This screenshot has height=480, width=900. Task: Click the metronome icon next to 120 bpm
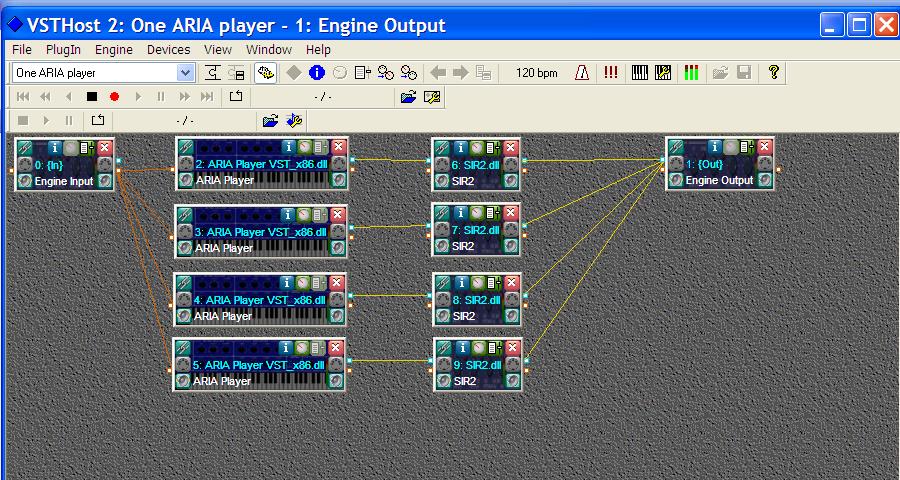(582, 73)
